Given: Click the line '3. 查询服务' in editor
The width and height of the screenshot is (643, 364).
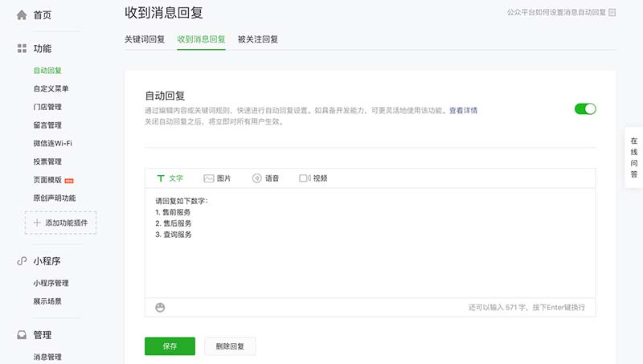Looking at the screenshot, I should click(173, 235).
